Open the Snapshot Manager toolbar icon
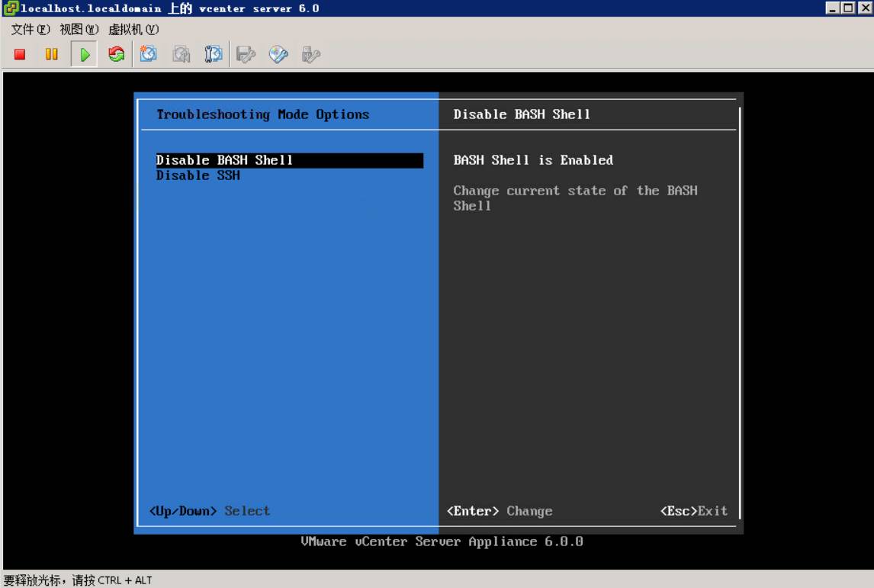Viewport: 874px width, 588px height. tap(214, 54)
